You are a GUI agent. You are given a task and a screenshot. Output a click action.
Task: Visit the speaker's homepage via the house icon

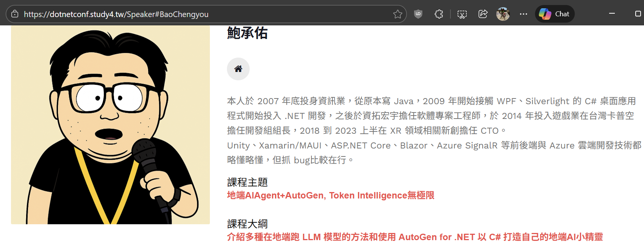[x=238, y=69]
